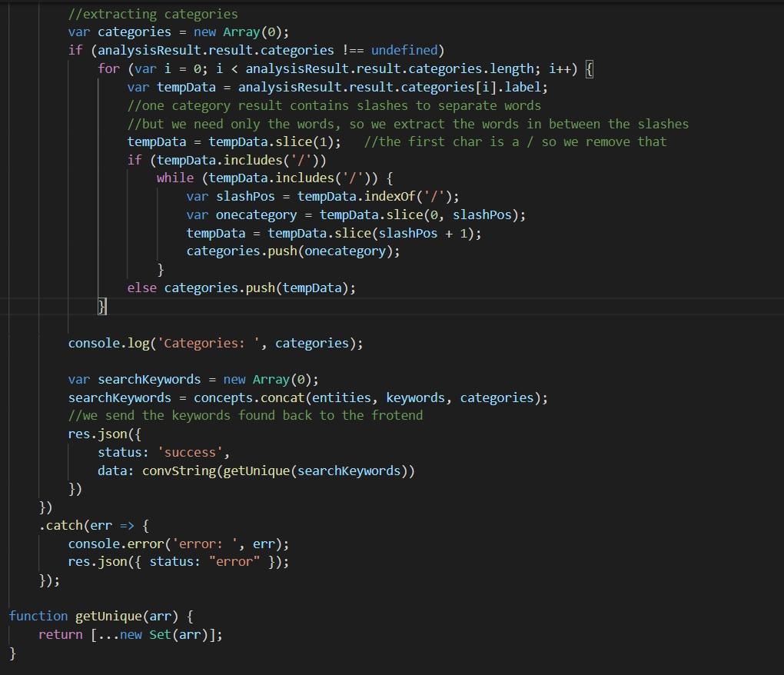Click the 'while' keyword
The width and height of the screenshot is (784, 675).
175,178
